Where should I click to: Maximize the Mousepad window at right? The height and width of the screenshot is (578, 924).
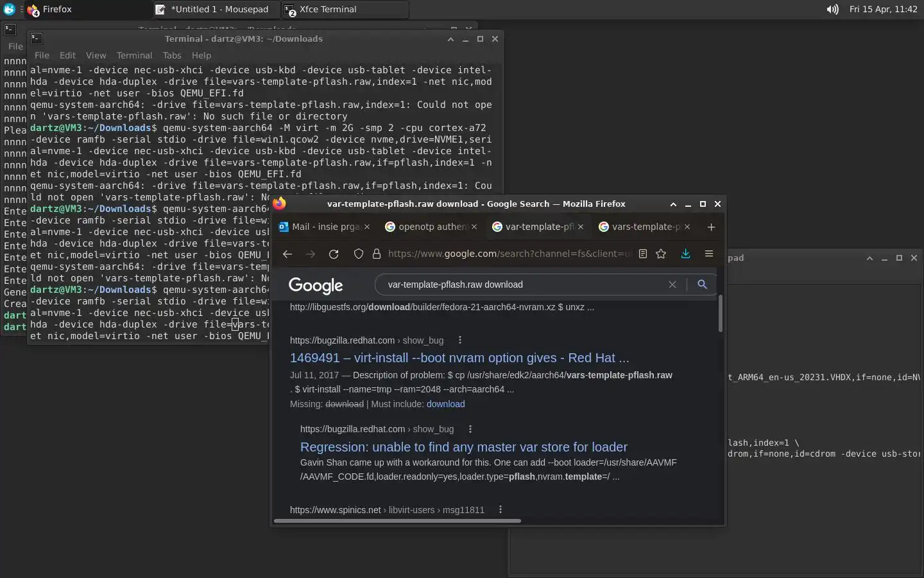tap(899, 258)
